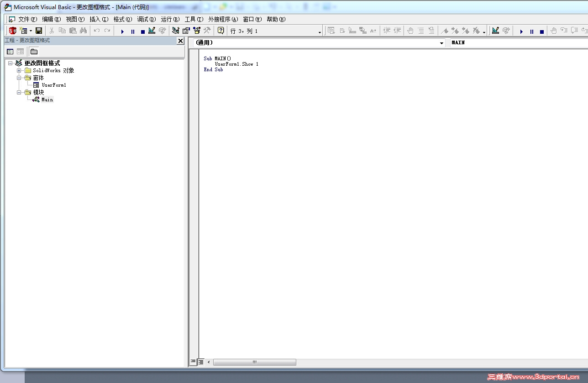Click the Parameter Info icon
Screen dimensions: 588x383
(363, 31)
